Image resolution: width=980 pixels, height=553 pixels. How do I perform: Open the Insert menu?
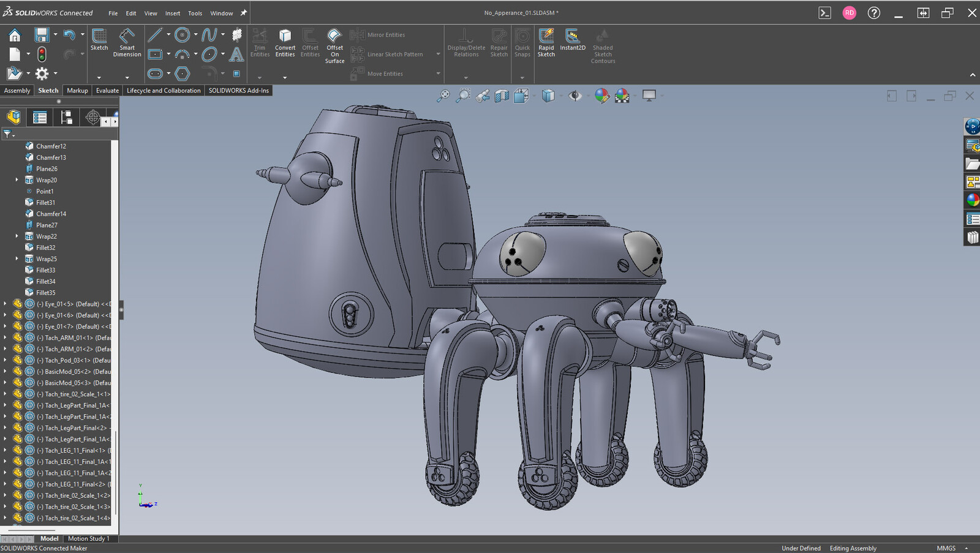click(173, 13)
